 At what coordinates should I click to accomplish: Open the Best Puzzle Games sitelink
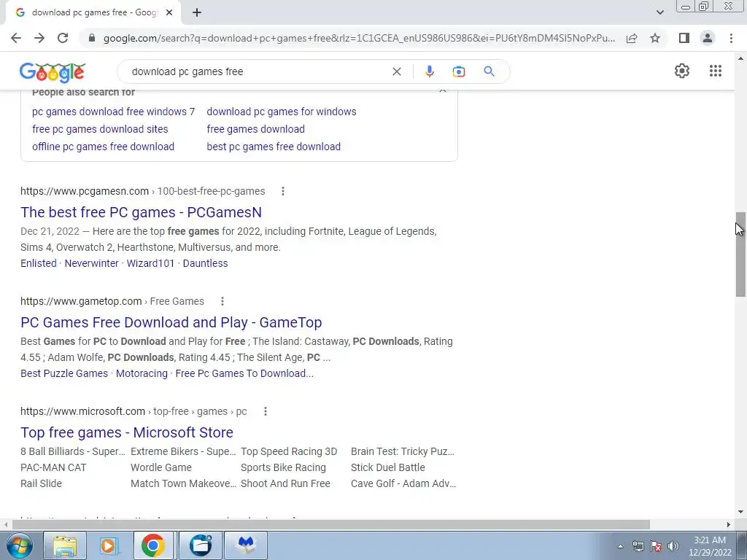[64, 373]
